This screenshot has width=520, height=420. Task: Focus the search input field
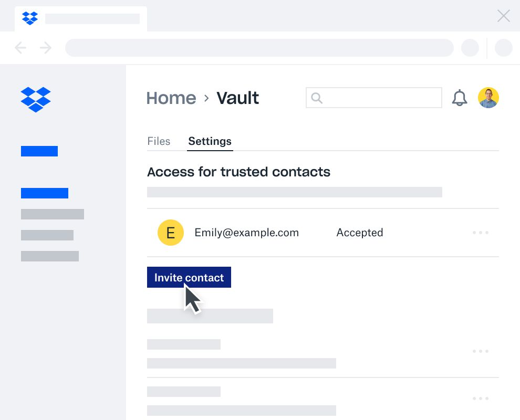(x=381, y=98)
